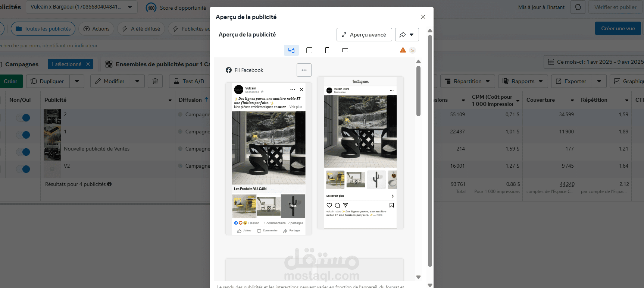Click Exporter
Screen dimensions: 644x288
coord(571,81)
